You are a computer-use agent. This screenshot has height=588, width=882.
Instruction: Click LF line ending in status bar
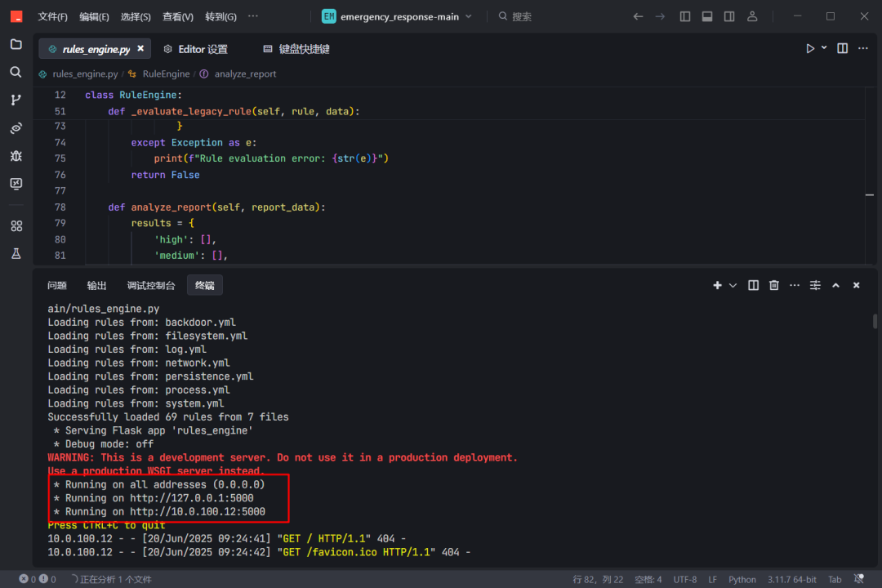coord(713,580)
